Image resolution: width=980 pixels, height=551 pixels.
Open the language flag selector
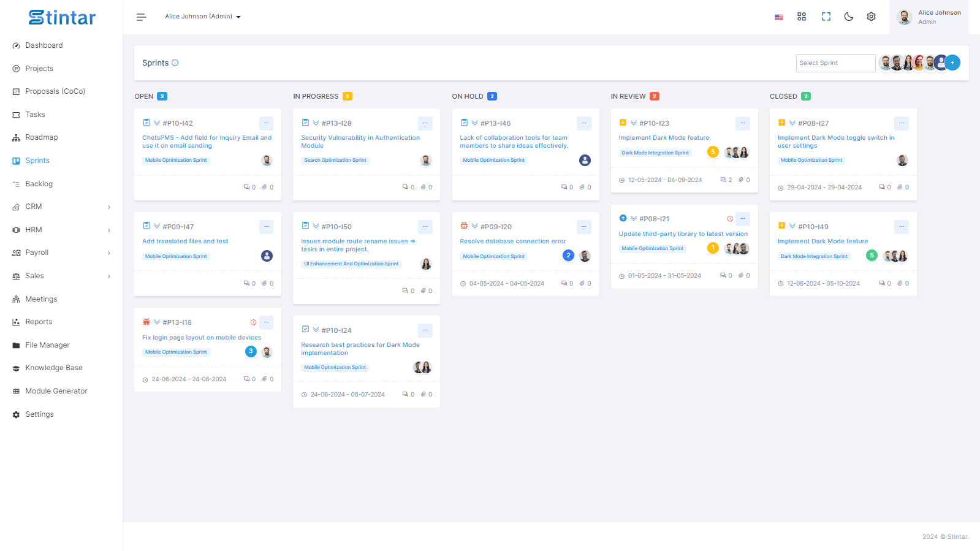[x=778, y=17]
